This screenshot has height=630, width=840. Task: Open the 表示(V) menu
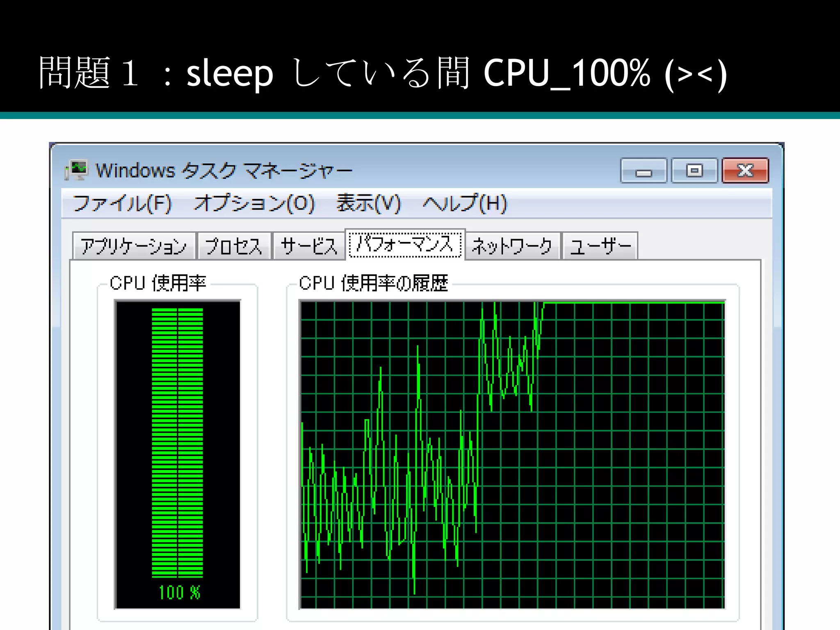368,203
